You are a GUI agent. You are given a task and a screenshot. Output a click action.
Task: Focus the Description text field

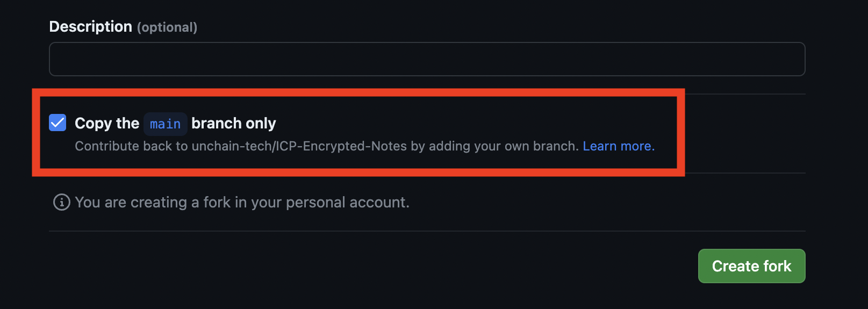427,59
